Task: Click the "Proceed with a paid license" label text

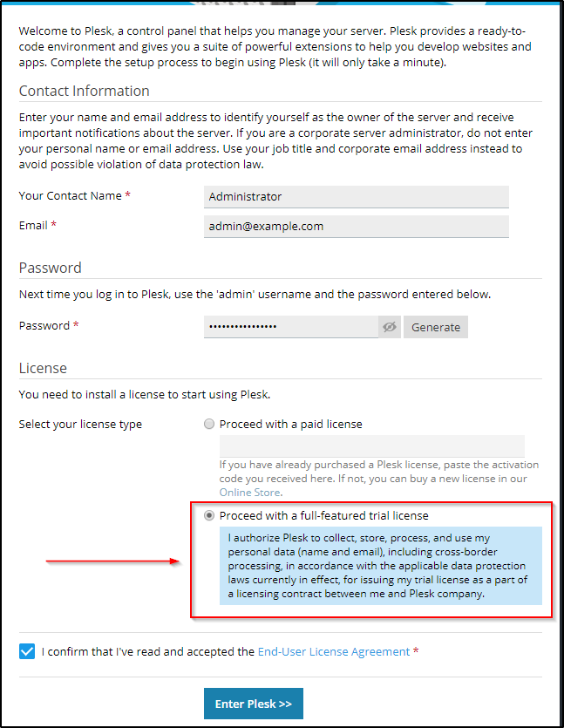Action: pyautogui.click(x=290, y=425)
